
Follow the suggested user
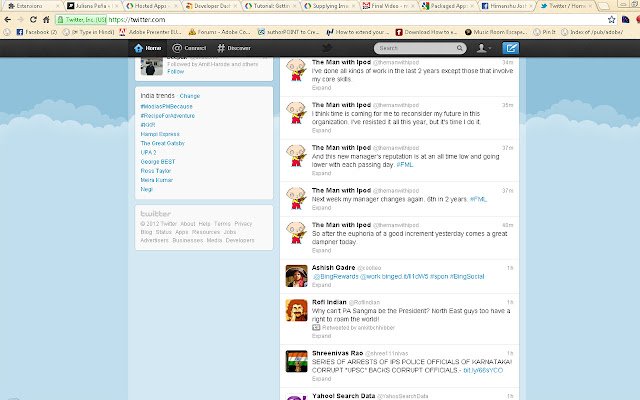pyautogui.click(x=176, y=71)
